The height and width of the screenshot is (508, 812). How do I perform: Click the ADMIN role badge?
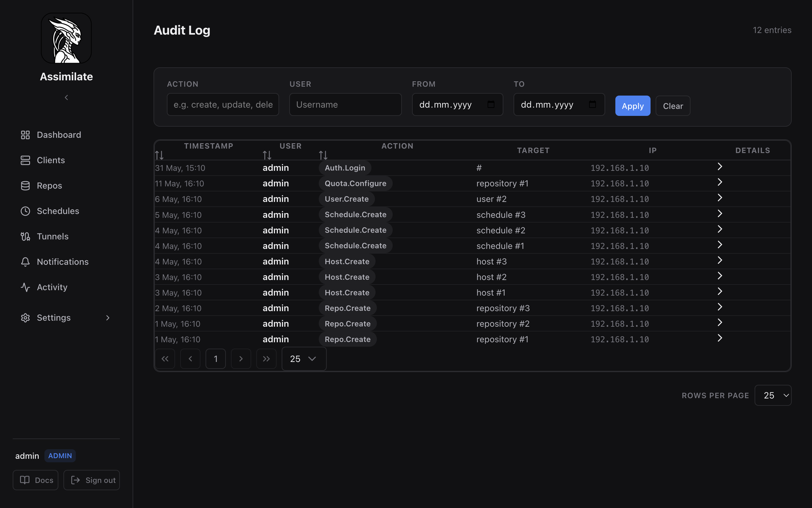tap(60, 456)
